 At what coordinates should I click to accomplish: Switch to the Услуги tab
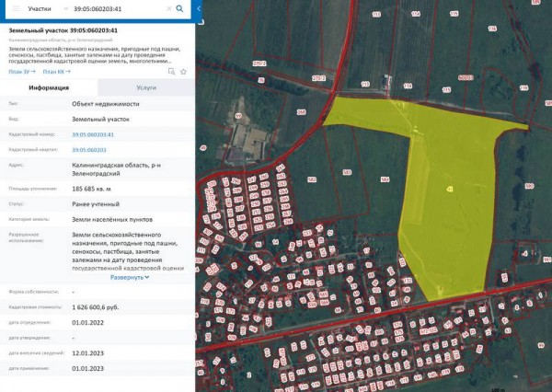click(x=146, y=87)
